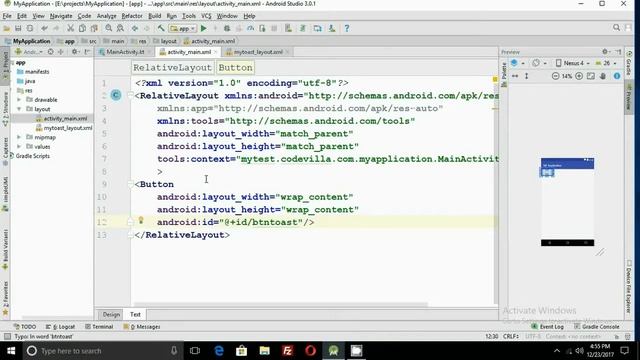Open the Nexus 4 device dropdown
The width and height of the screenshot is (640, 360).
click(x=572, y=63)
